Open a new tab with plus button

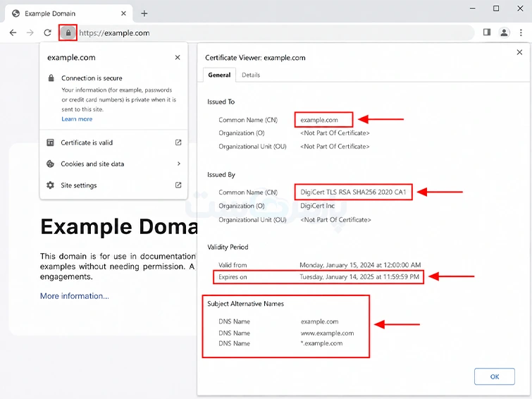tap(144, 13)
